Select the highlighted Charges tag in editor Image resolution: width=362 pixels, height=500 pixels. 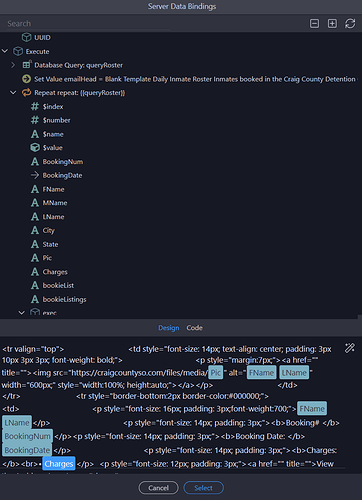coord(59,464)
